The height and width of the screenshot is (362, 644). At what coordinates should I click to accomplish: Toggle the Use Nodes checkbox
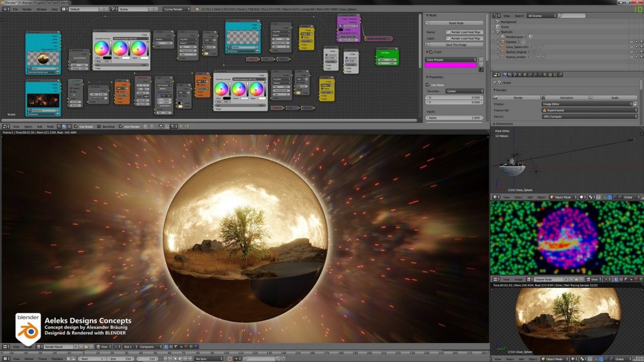[x=75, y=126]
